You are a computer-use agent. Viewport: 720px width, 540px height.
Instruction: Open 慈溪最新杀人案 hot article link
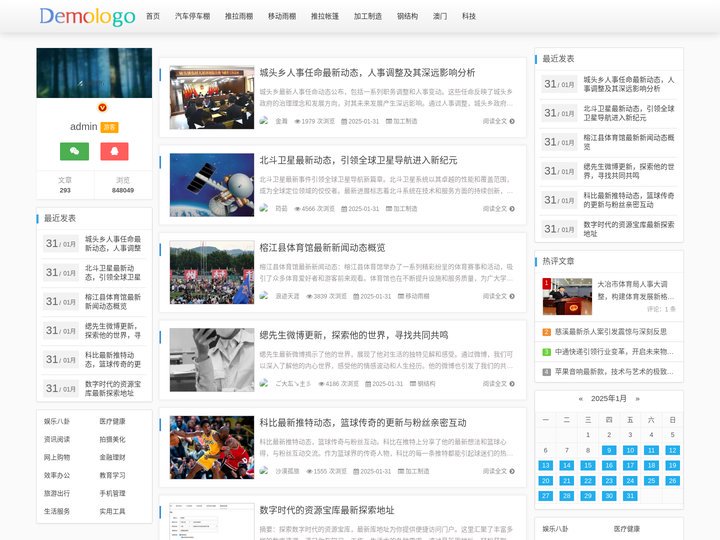tap(611, 332)
